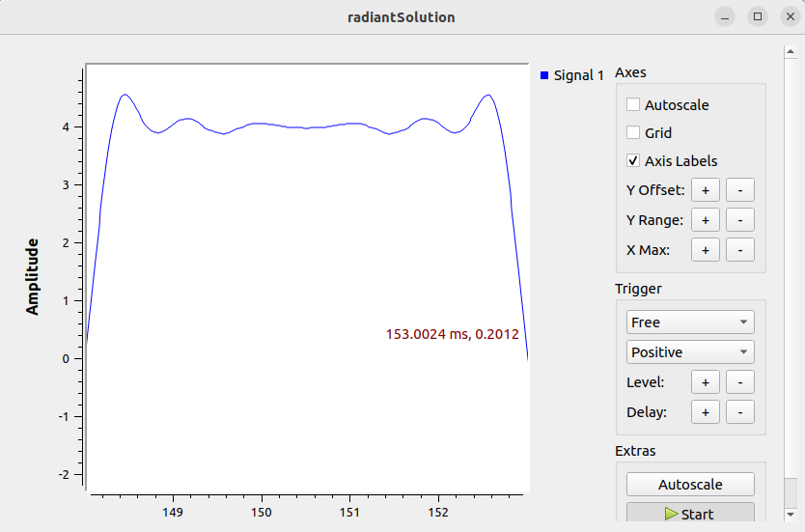Decrease X Max with minus button
This screenshot has width=805, height=532.
click(739, 250)
